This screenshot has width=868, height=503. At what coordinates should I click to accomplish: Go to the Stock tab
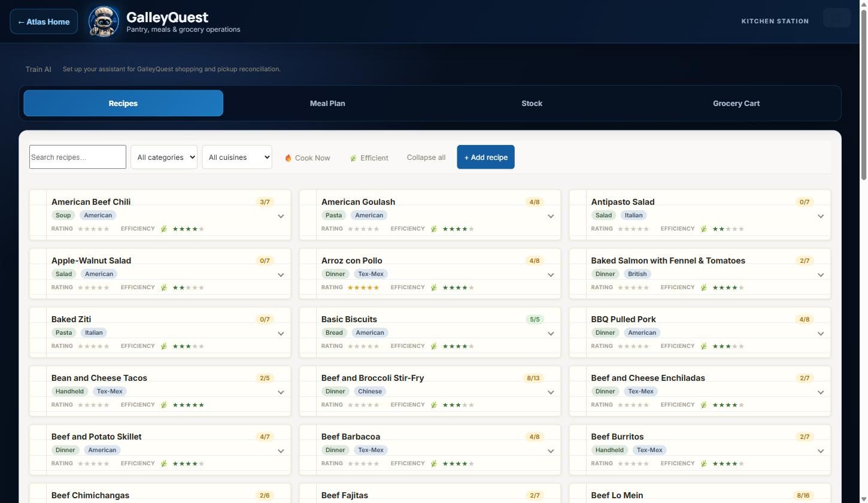532,103
